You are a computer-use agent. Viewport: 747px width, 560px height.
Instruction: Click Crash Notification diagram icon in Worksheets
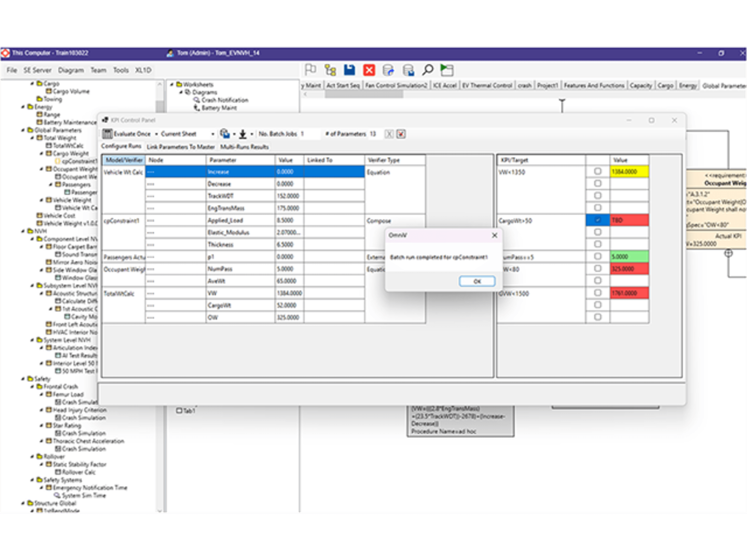(197, 100)
